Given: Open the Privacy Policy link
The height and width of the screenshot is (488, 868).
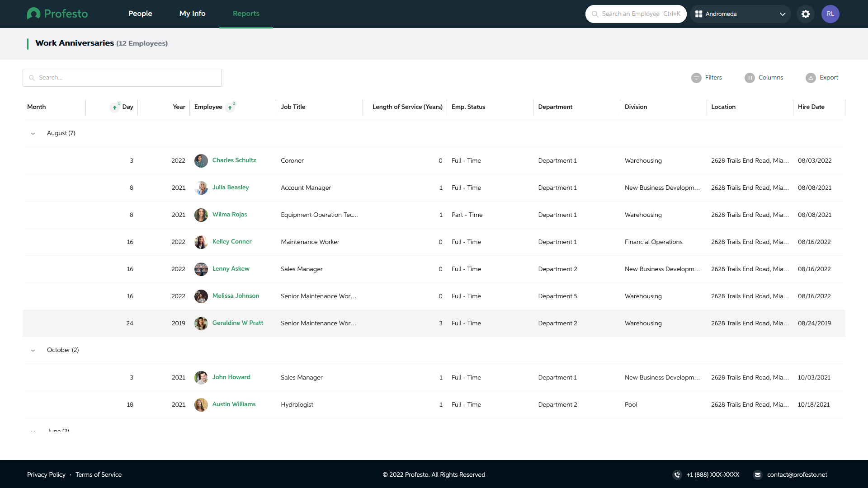Looking at the screenshot, I should coord(46,475).
